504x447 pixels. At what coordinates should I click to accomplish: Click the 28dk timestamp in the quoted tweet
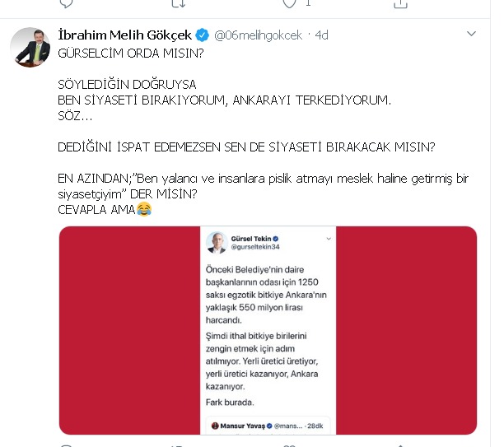(x=315, y=426)
